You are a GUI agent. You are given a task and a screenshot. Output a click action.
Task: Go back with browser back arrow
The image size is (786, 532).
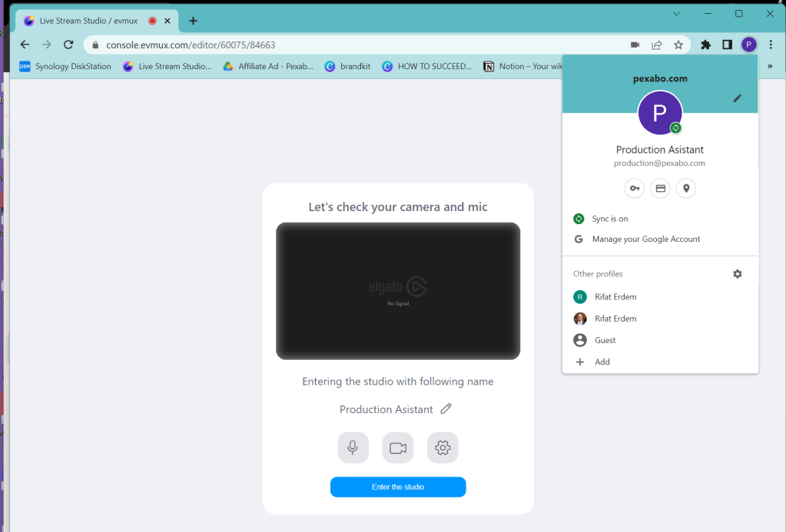25,45
